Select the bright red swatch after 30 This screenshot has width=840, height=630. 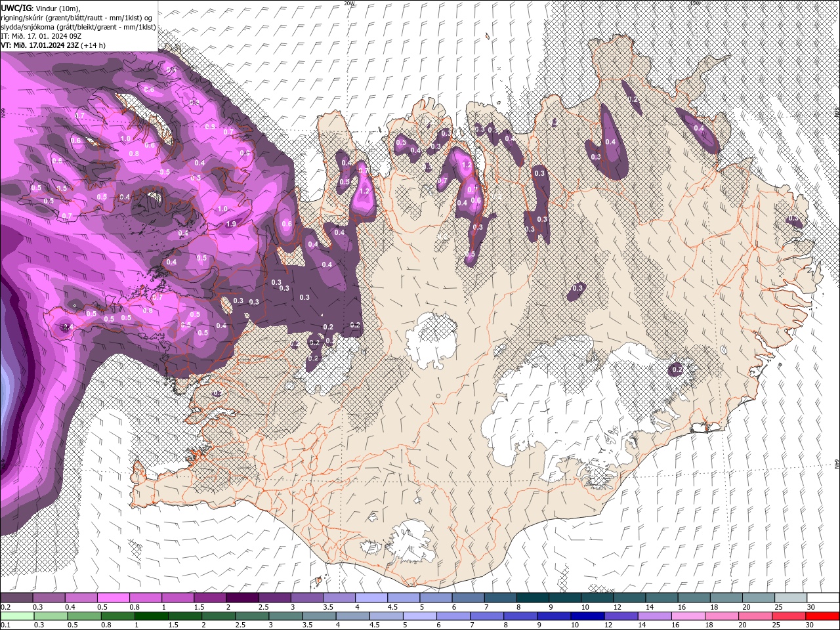point(822,616)
